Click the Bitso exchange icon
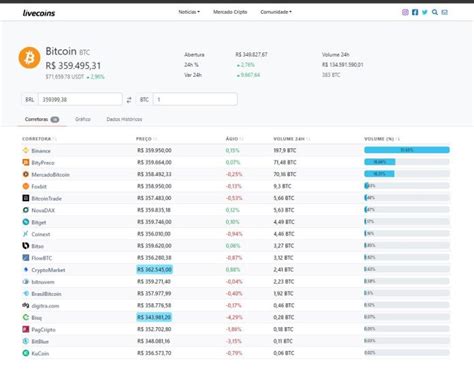 tap(26, 246)
